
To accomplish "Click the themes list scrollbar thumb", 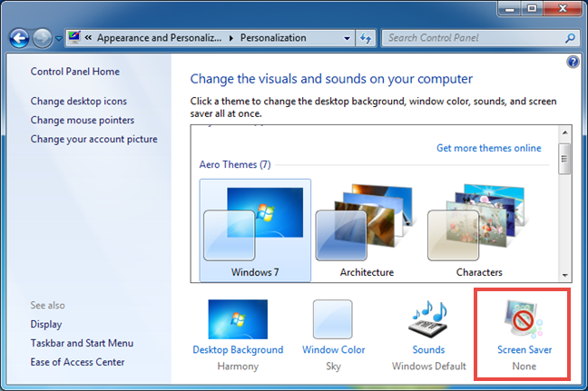I will pyautogui.click(x=564, y=159).
